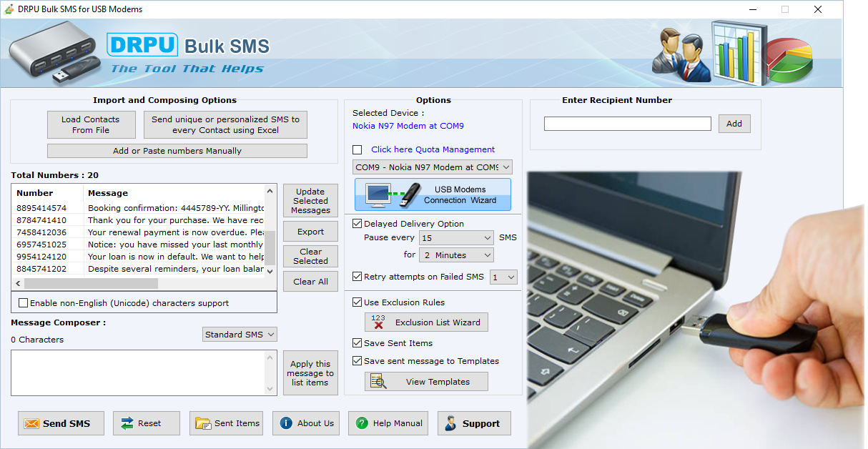Open Click here Quota Management link
Viewport: 868px width, 449px height.
pos(433,149)
